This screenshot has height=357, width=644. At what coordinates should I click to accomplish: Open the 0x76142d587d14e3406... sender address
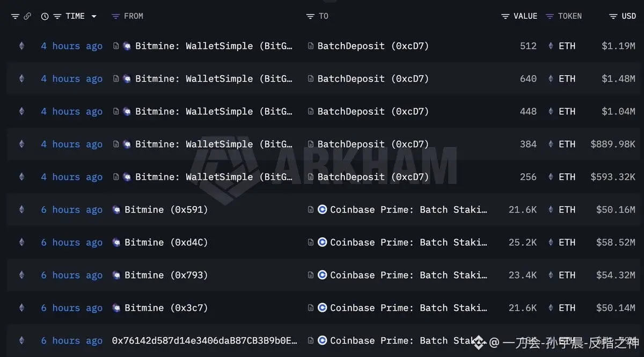point(204,340)
